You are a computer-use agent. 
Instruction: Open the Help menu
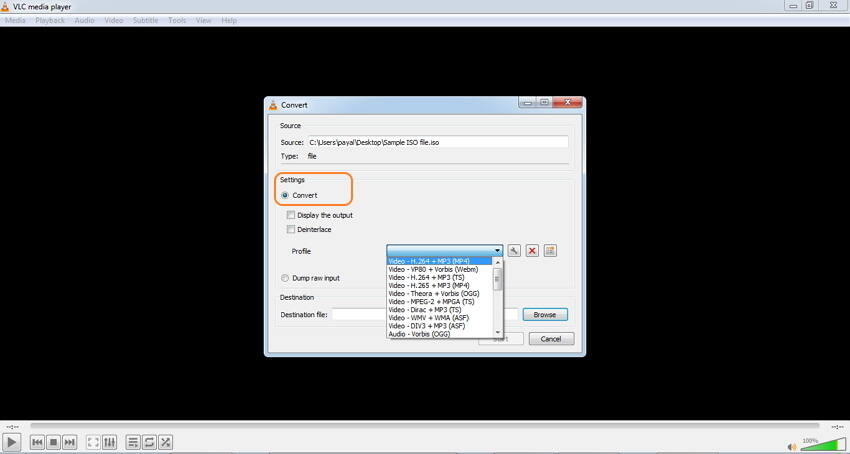tap(229, 21)
